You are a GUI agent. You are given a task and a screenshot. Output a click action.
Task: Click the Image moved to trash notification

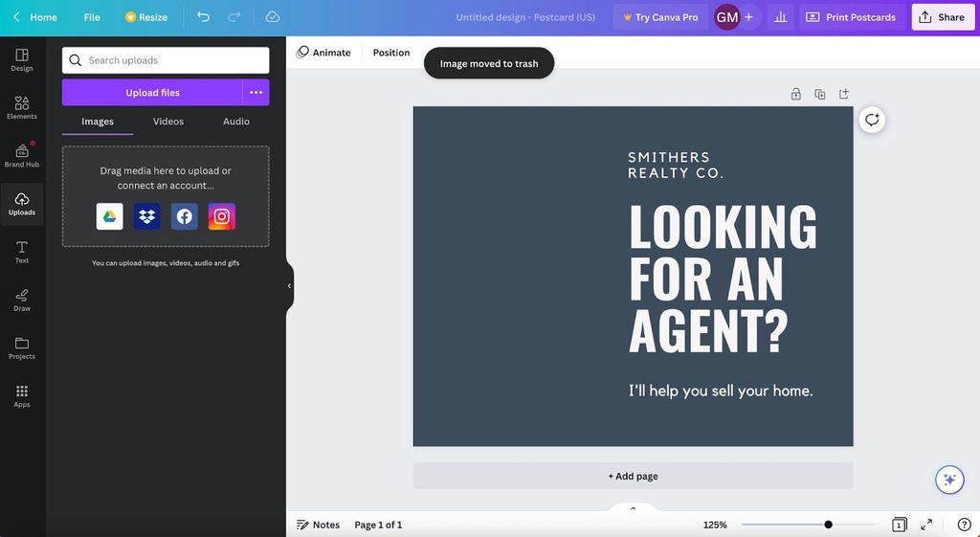[489, 63]
